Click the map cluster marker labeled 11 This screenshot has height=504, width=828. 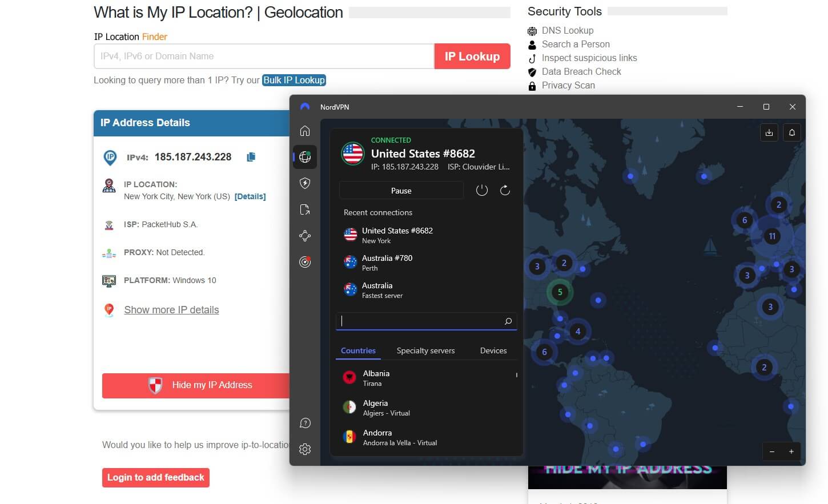772,236
